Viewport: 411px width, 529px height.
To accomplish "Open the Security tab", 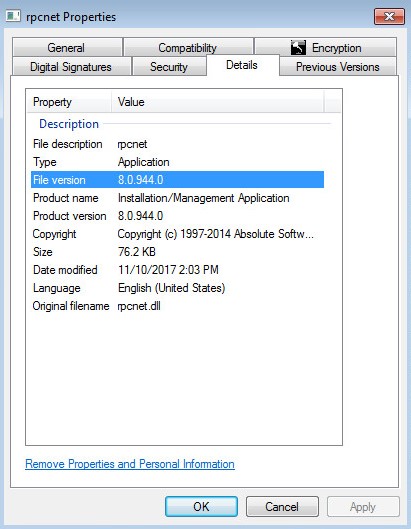I will [169, 66].
